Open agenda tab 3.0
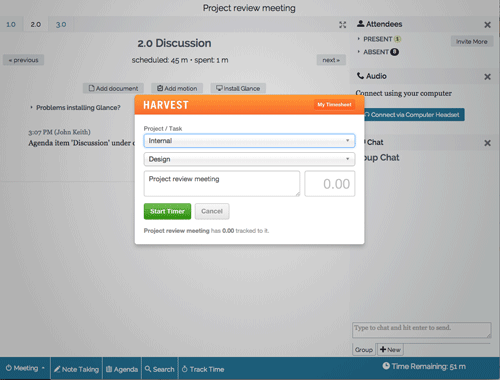Image resolution: width=500 pixels, height=380 pixels. pyautogui.click(x=61, y=24)
